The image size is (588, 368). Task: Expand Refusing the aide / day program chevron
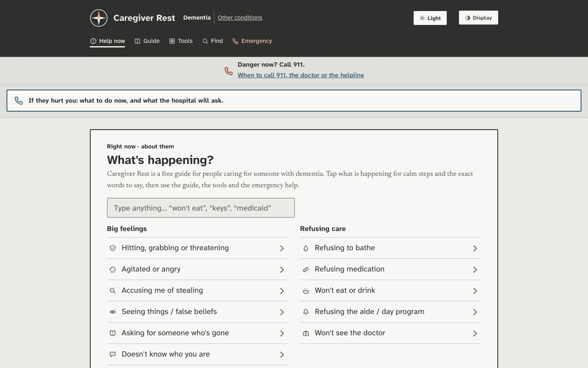coord(475,312)
